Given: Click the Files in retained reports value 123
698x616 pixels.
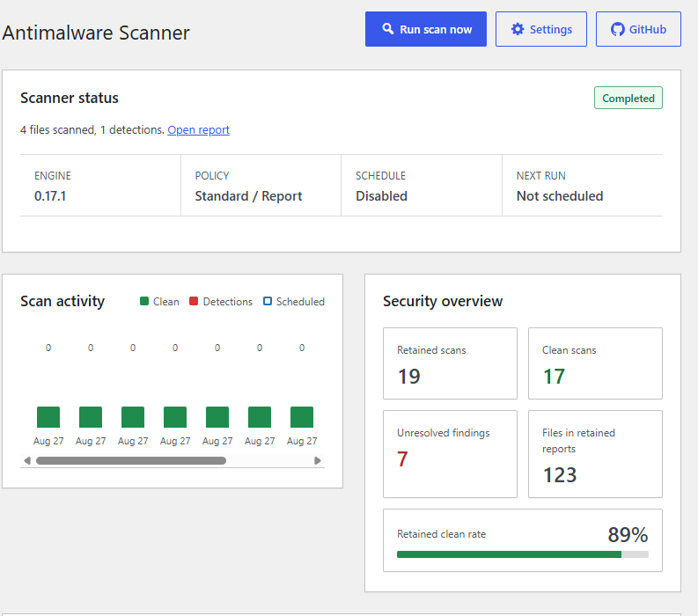Looking at the screenshot, I should 560,475.
